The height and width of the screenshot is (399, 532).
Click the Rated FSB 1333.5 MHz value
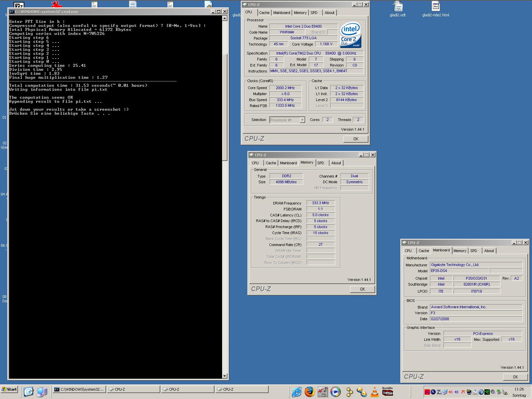click(x=285, y=106)
